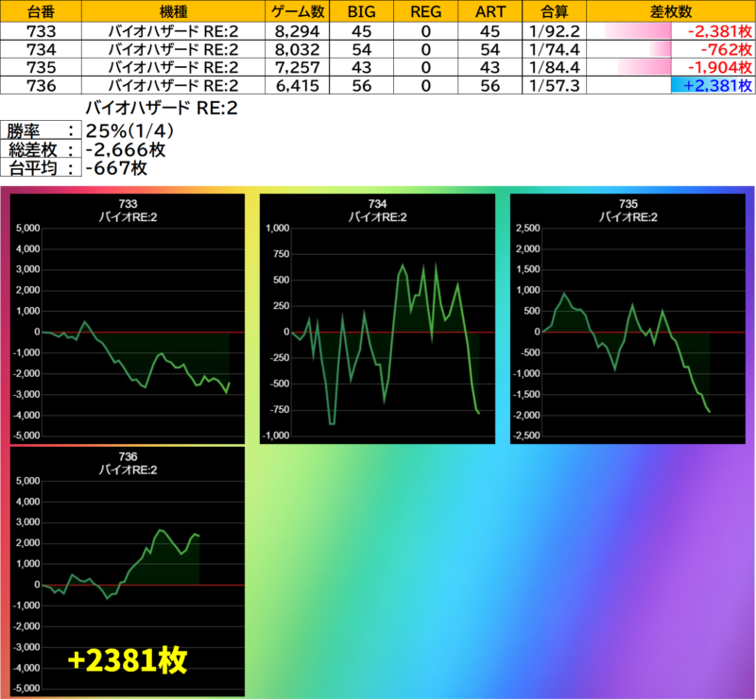Click combined rate 1/92.2 cell
756x700 pixels.
[x=554, y=31]
